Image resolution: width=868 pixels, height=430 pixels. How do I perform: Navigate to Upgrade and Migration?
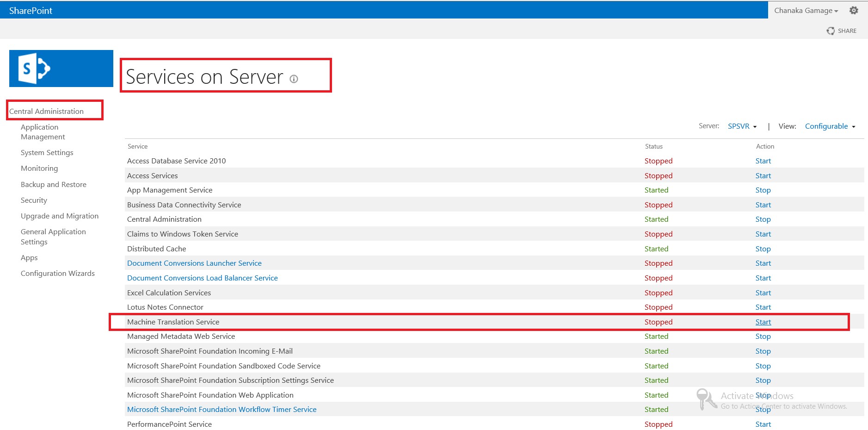pos(60,216)
